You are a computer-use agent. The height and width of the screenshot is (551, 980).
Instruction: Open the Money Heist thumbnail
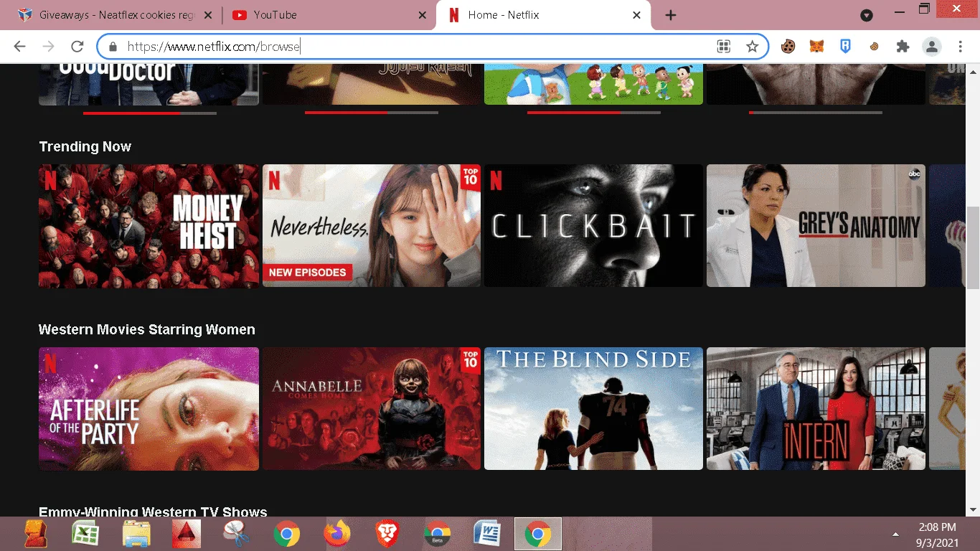[x=149, y=226]
